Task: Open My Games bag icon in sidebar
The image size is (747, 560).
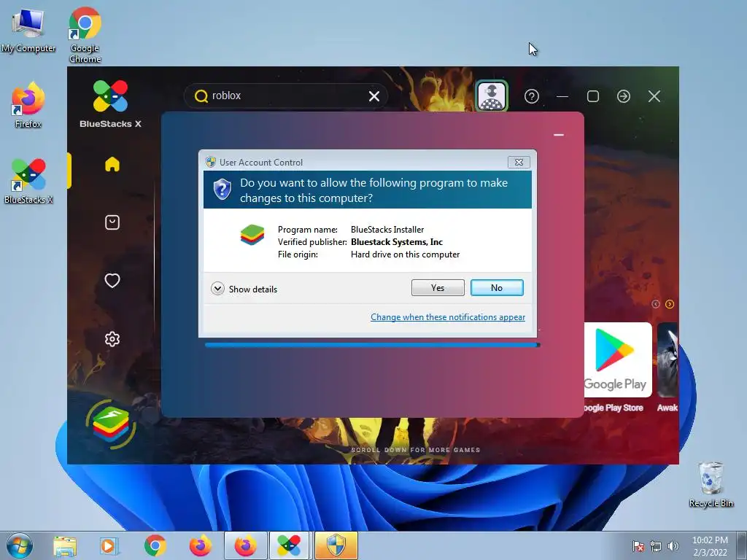Action: 112,222
